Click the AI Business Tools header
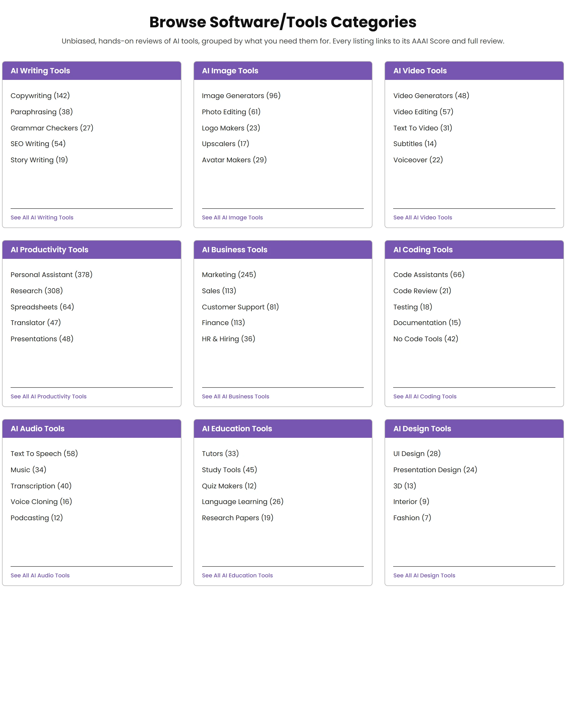 tap(283, 250)
